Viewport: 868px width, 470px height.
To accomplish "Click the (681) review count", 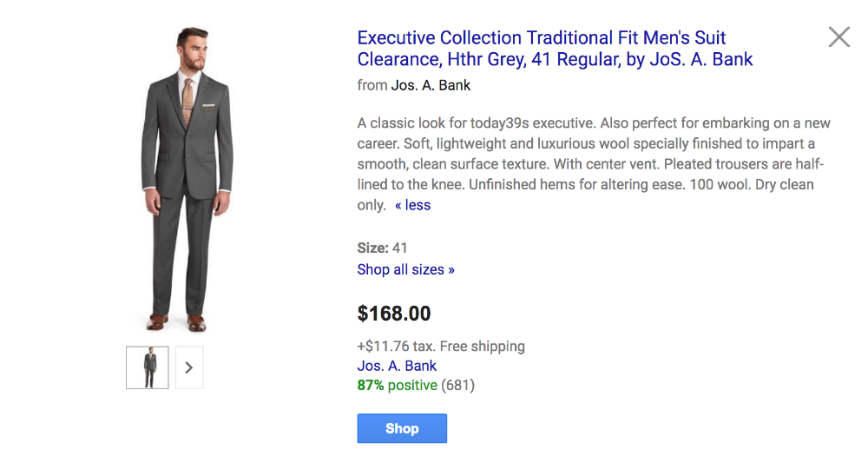I will coord(458,385).
